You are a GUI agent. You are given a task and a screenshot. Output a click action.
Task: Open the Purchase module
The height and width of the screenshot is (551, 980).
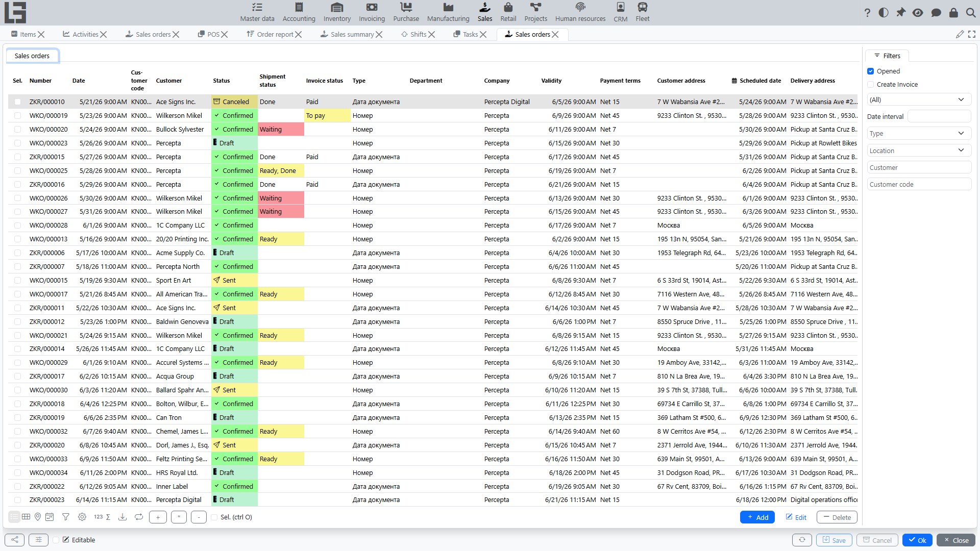[406, 12]
